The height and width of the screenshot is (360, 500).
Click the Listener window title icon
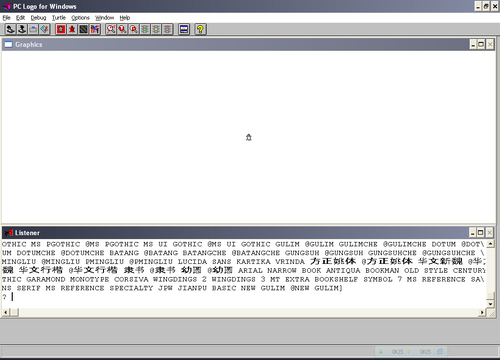point(9,233)
